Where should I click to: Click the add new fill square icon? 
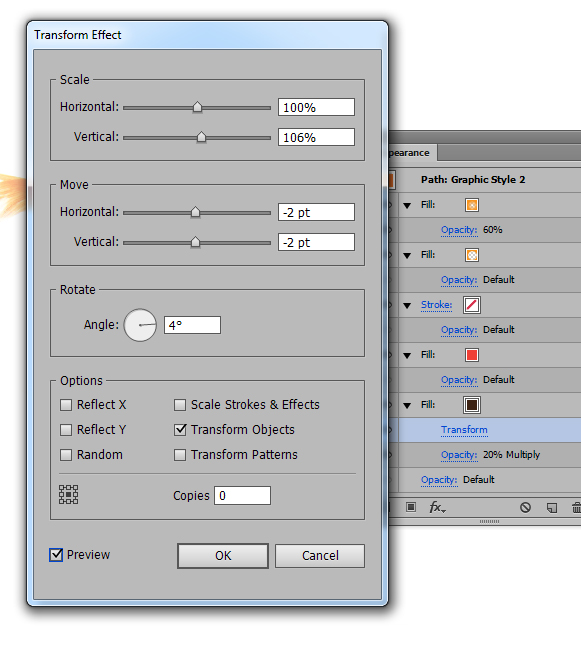pos(411,507)
